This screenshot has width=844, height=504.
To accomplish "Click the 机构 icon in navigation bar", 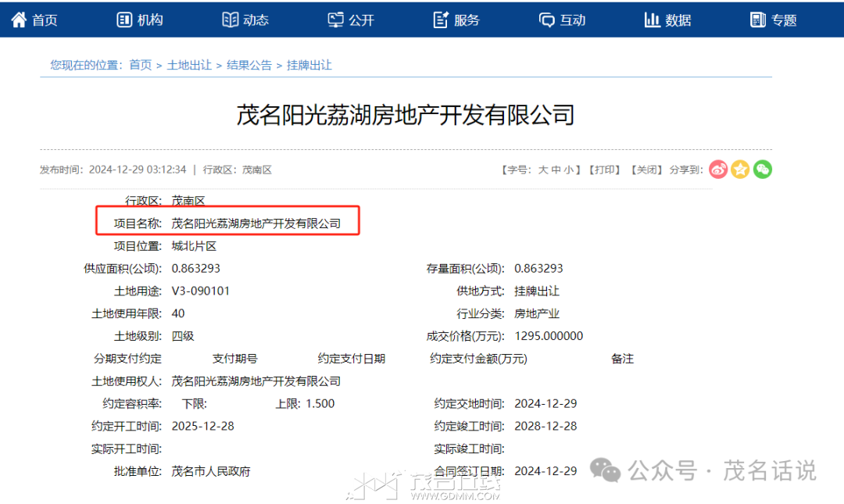I will 124,20.
